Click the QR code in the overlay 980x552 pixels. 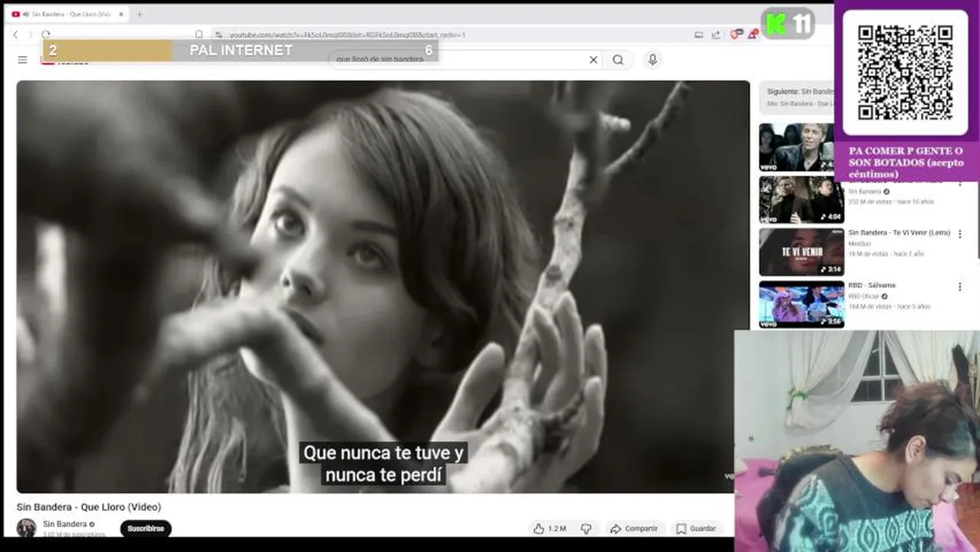[906, 73]
